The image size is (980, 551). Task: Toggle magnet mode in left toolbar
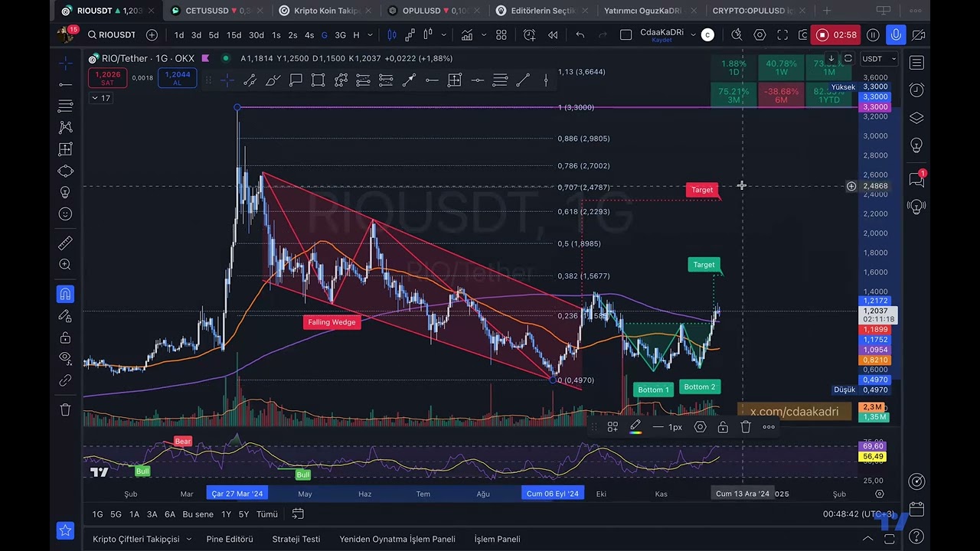tap(66, 294)
